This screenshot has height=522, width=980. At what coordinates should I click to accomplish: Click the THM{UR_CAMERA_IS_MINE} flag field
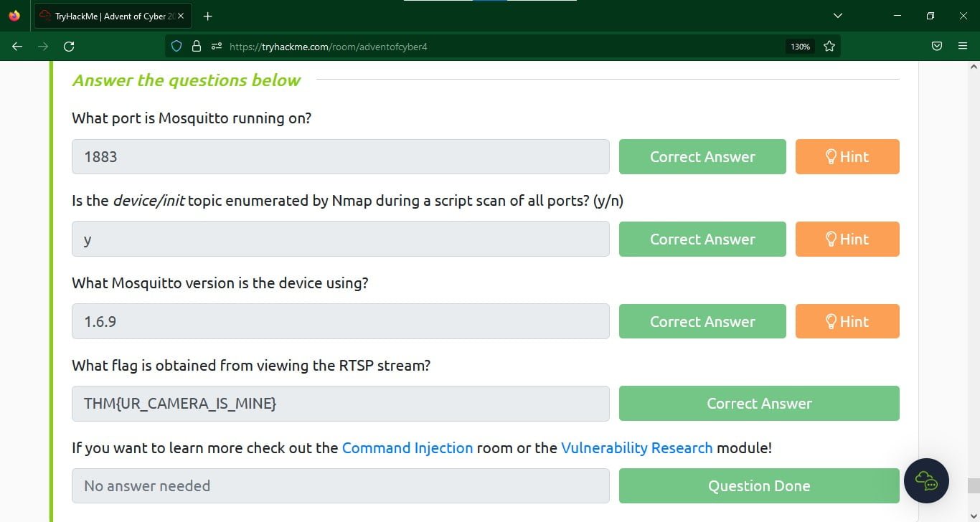(341, 403)
